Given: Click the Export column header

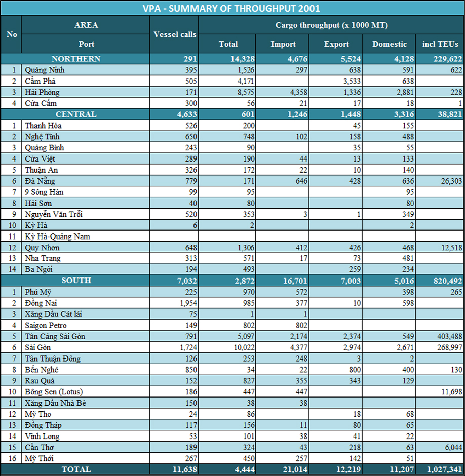Looking at the screenshot, I should [336, 44].
